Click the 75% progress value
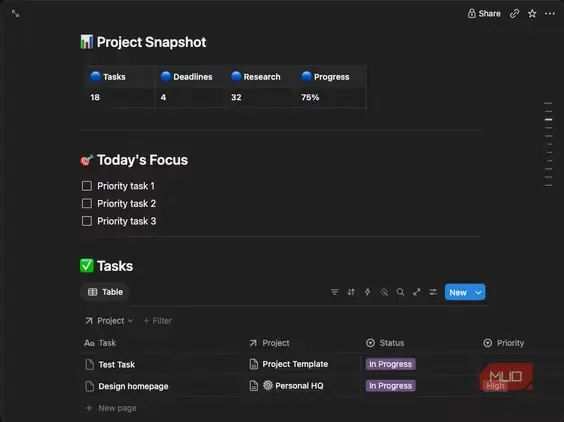Viewport: 564px width, 422px height. 310,97
